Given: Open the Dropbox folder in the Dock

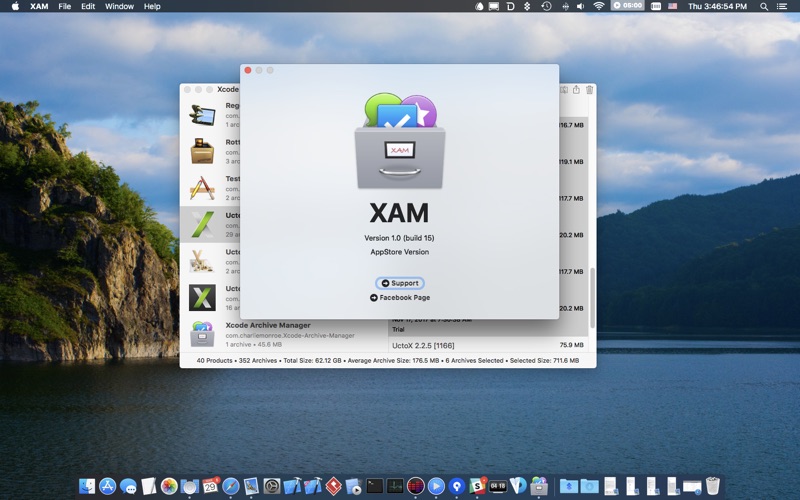Looking at the screenshot, I should [x=569, y=486].
